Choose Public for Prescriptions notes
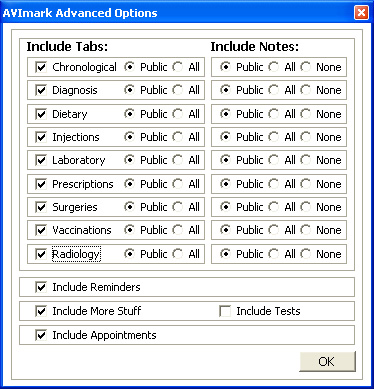The image size is (374, 389). (x=225, y=184)
